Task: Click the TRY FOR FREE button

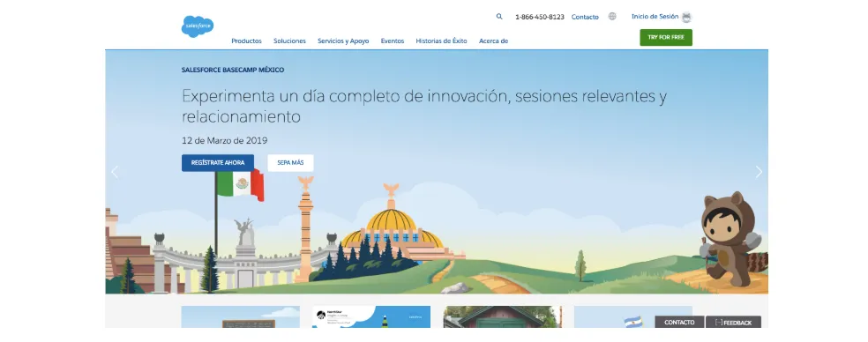Action: (666, 38)
